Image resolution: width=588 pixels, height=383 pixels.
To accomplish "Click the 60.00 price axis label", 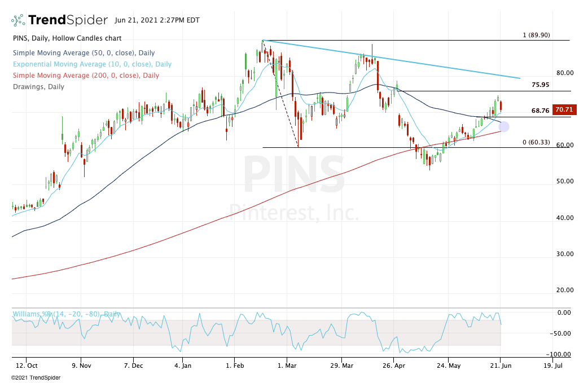I will tap(565, 146).
